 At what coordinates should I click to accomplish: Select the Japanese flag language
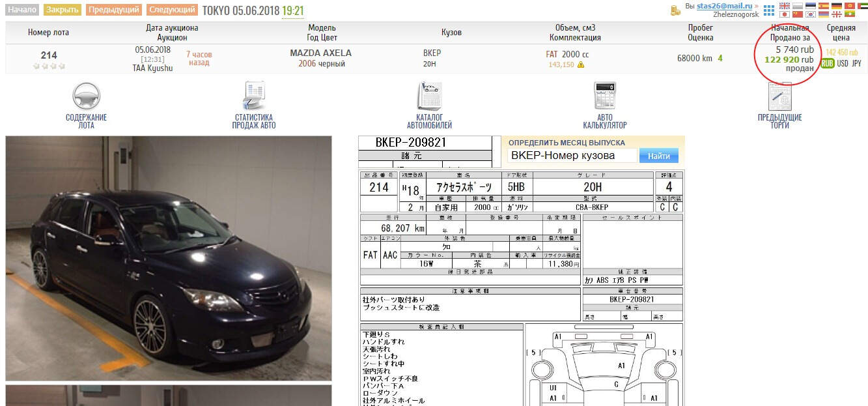click(785, 14)
